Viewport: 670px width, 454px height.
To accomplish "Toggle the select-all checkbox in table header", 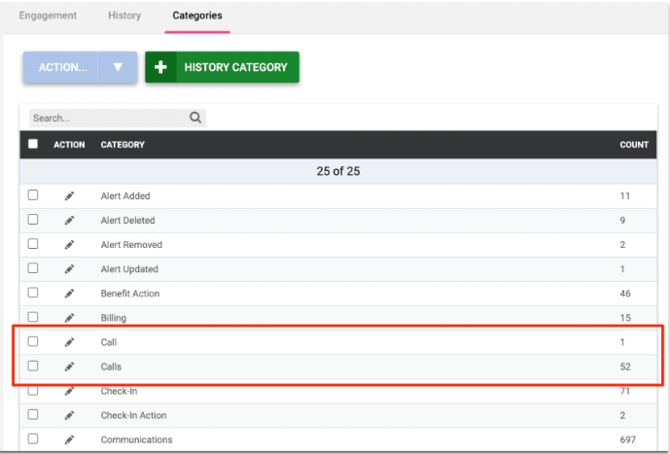I will tap(33, 144).
